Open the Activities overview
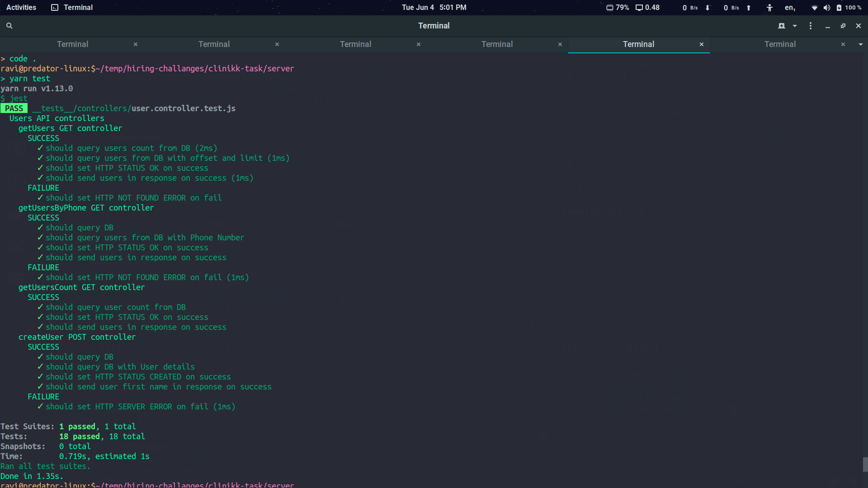The width and height of the screenshot is (868, 488). point(21,8)
